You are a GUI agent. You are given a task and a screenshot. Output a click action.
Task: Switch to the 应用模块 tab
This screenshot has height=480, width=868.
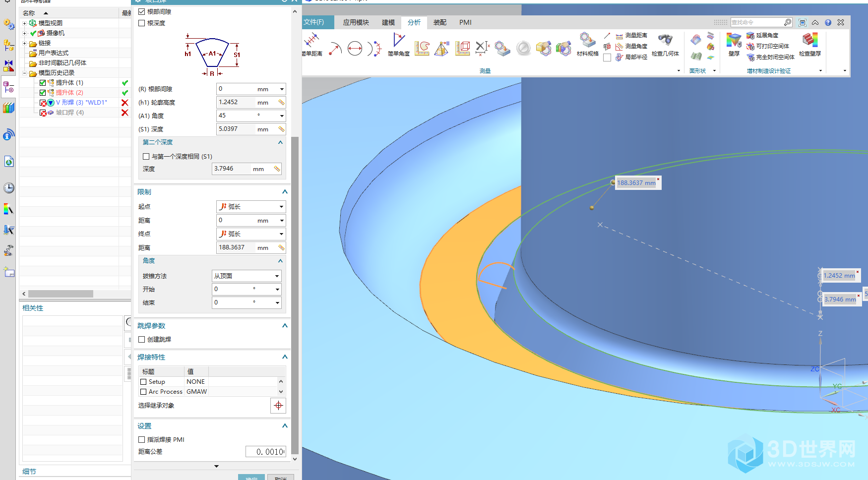356,22
